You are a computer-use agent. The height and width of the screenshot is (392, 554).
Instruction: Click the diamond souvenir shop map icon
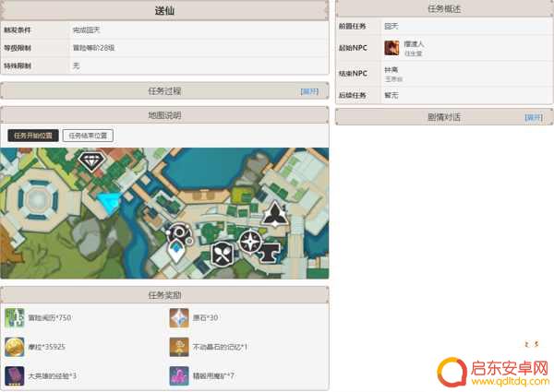coord(91,161)
